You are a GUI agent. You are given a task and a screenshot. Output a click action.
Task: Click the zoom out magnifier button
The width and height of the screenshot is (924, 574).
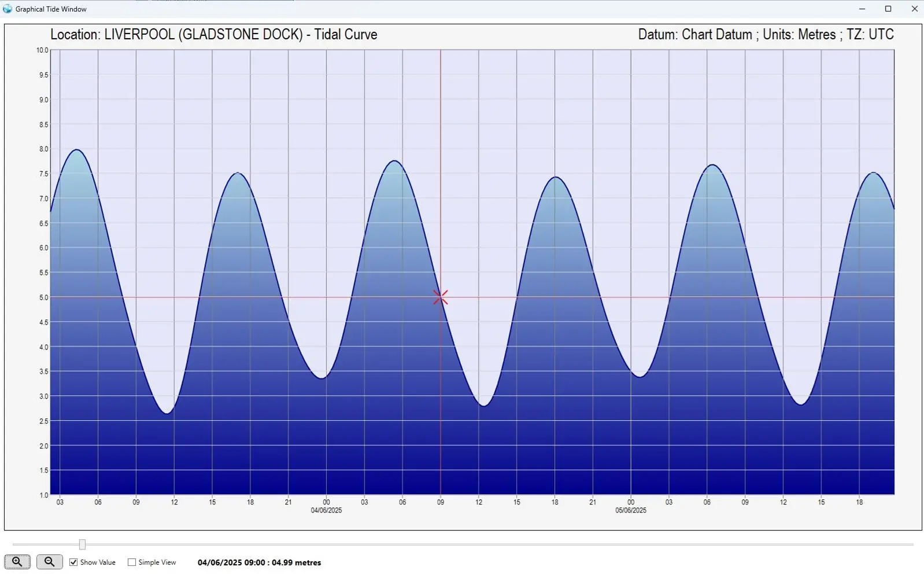[x=50, y=562]
